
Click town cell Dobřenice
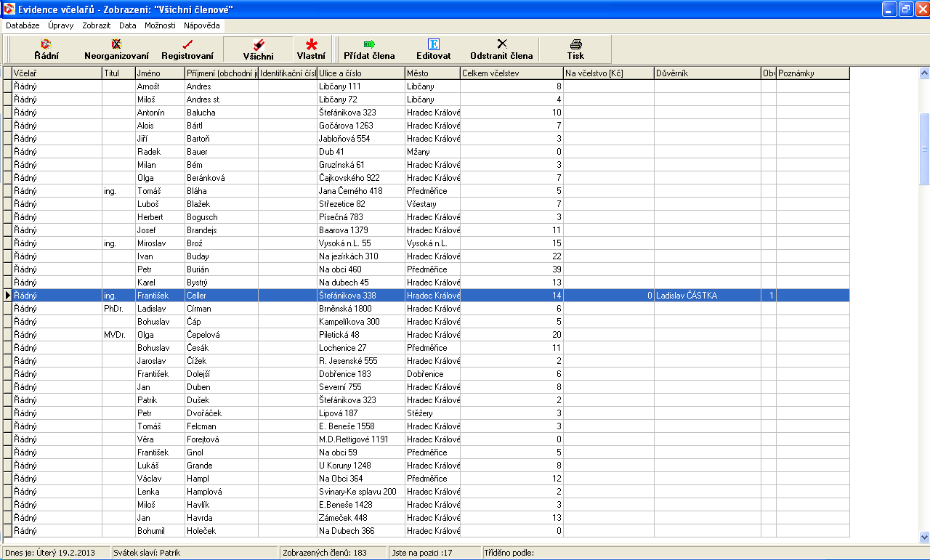[x=433, y=374]
